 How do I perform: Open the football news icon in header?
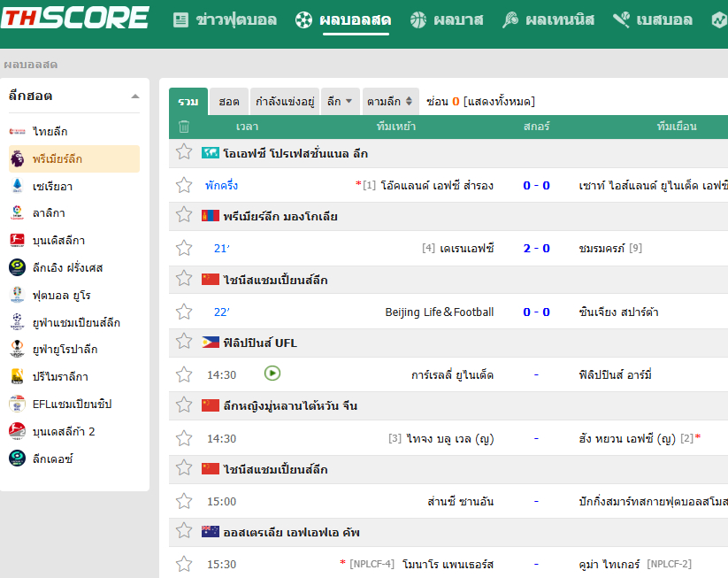(180, 20)
